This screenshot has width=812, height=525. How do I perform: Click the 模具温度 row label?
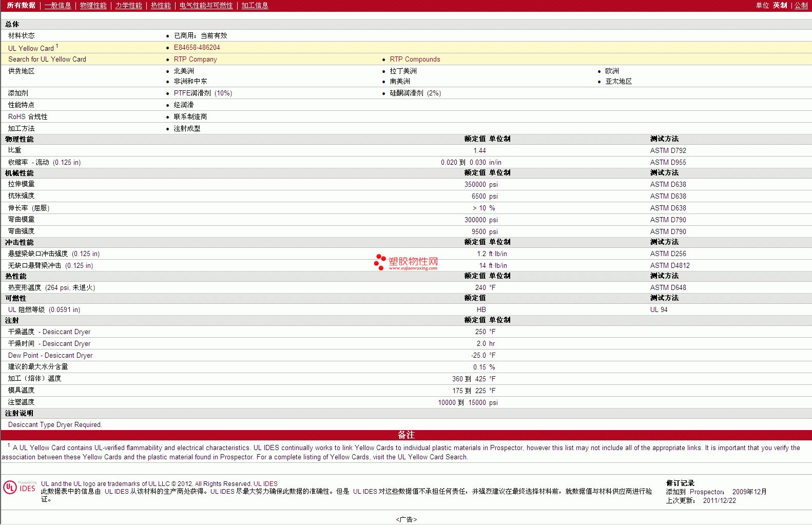21,390
